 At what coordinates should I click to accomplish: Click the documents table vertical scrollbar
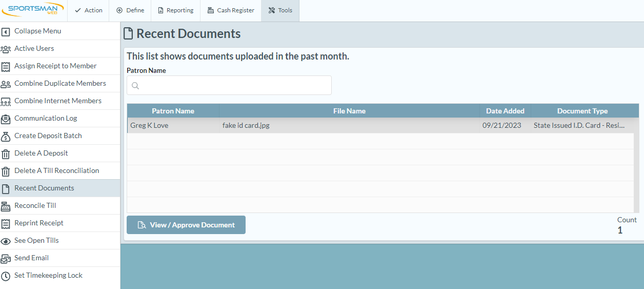[636, 165]
